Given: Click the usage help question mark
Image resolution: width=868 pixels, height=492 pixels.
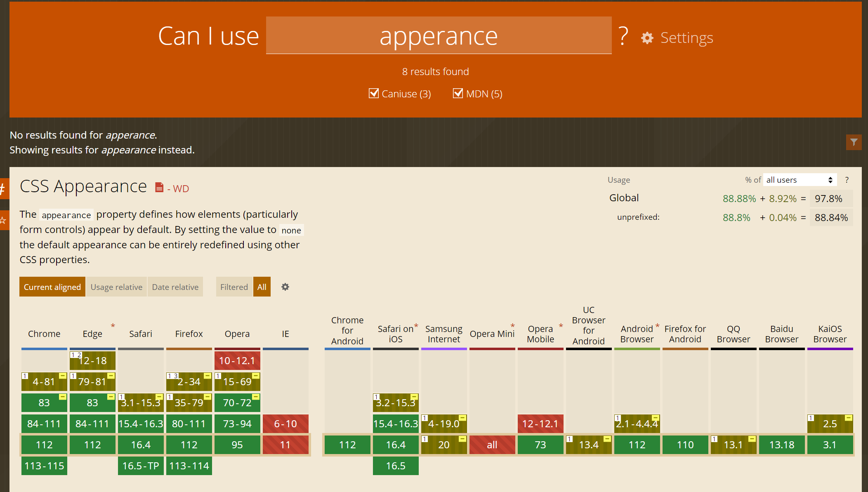Looking at the screenshot, I should click(847, 180).
